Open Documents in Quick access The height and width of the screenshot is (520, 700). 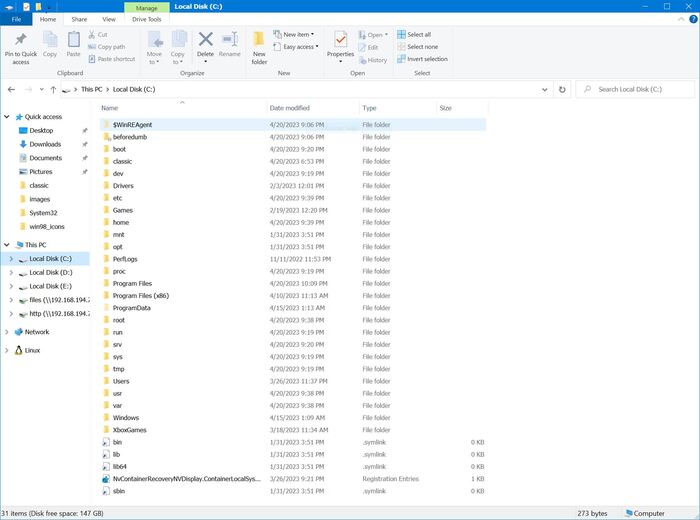tap(41, 158)
